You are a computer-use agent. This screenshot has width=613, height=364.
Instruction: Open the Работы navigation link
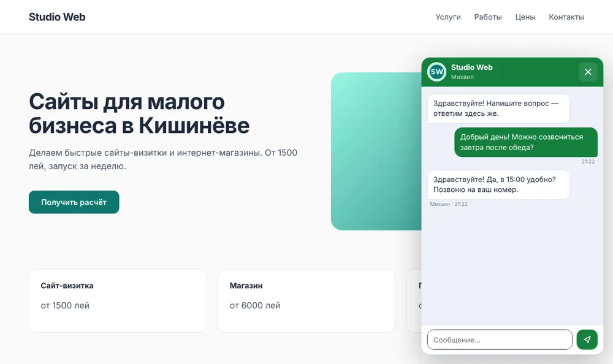(x=488, y=17)
